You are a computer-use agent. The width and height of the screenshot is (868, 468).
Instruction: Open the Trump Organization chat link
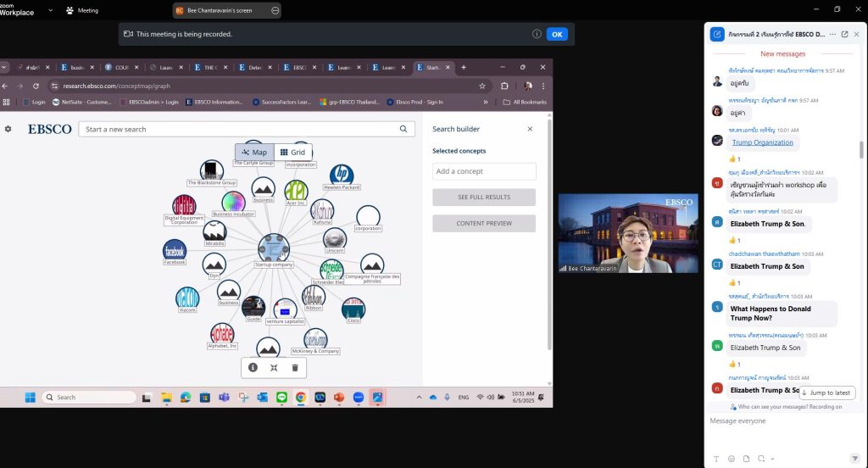click(762, 142)
